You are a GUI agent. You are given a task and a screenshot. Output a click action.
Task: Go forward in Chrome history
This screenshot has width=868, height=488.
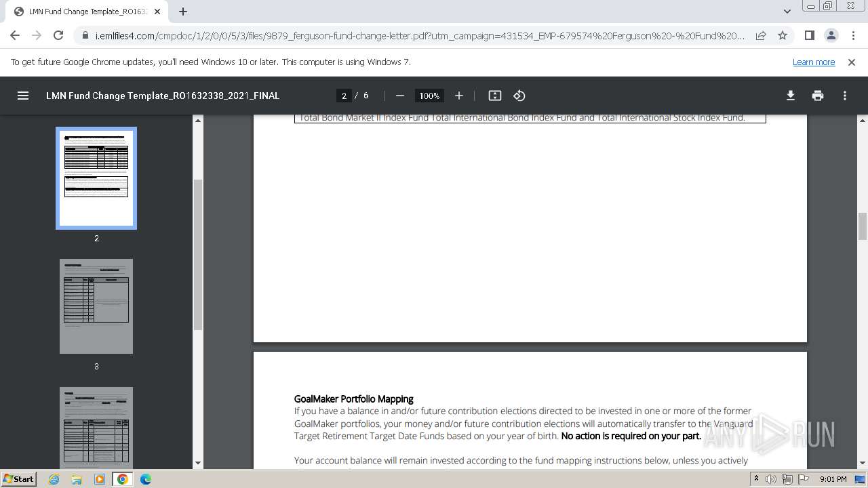[37, 35]
